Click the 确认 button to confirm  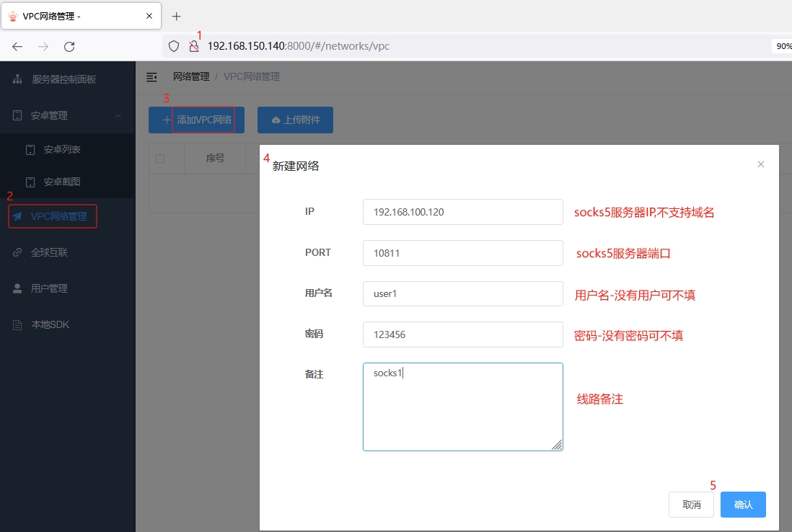point(743,505)
